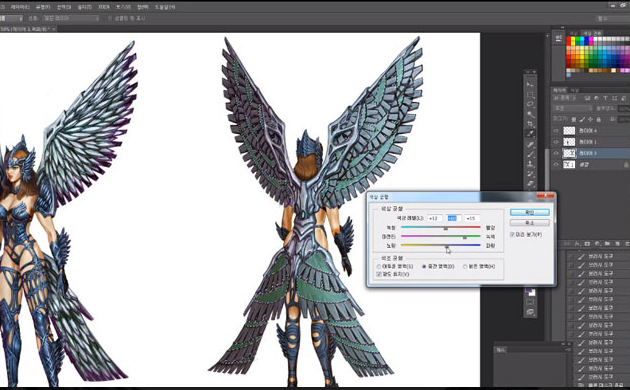The width and height of the screenshot is (630, 390).
Task: Open sample size dropdown in options bar
Action: point(11,18)
